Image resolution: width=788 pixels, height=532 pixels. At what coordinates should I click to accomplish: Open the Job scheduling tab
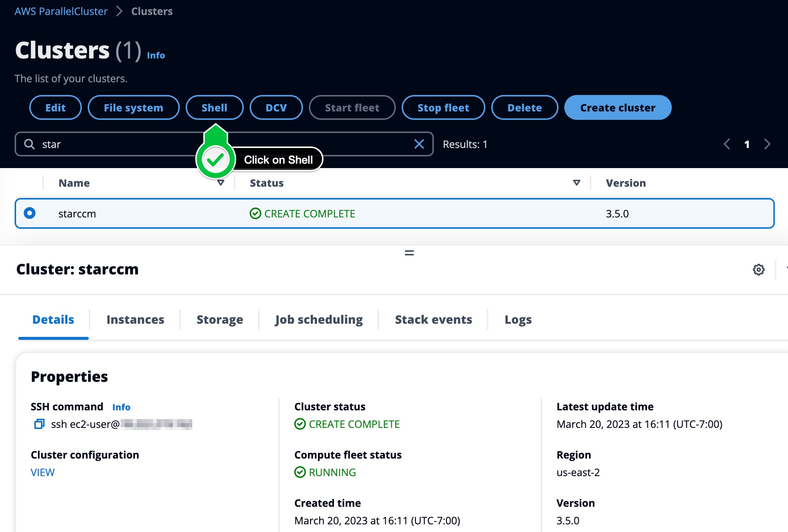click(319, 319)
